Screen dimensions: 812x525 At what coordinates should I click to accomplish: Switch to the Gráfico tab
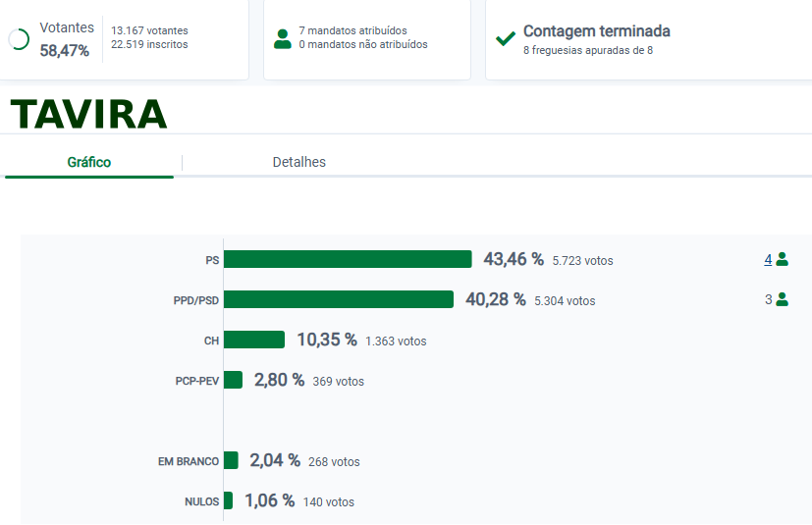(89, 163)
